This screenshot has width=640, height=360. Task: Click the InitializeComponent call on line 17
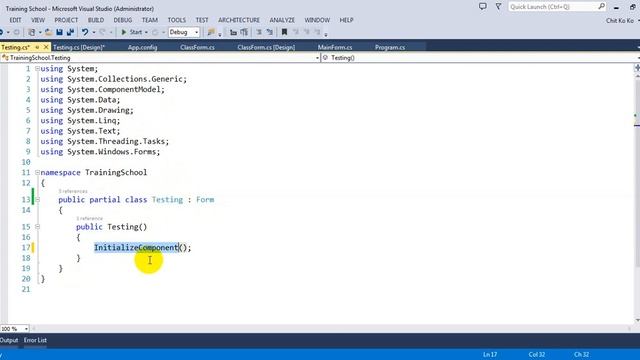[136, 248]
